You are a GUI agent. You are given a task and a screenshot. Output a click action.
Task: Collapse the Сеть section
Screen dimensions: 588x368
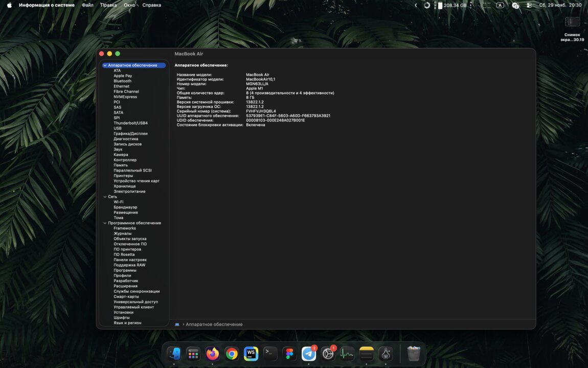tap(105, 197)
